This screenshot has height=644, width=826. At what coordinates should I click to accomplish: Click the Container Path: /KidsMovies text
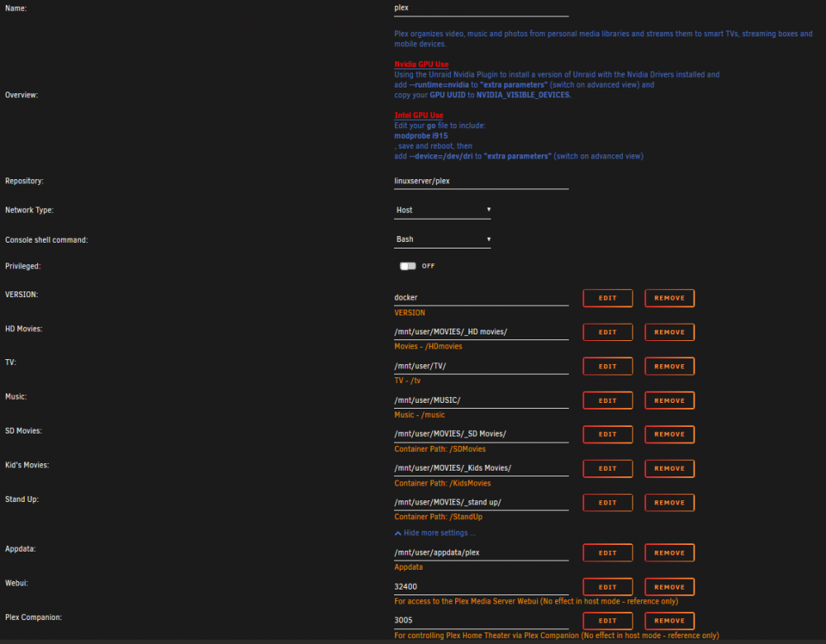(x=443, y=483)
